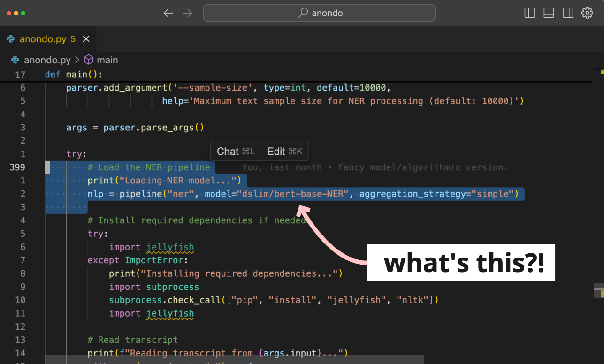604x364 pixels.
Task: Go forward with the right arrow
Action: pyautogui.click(x=188, y=13)
